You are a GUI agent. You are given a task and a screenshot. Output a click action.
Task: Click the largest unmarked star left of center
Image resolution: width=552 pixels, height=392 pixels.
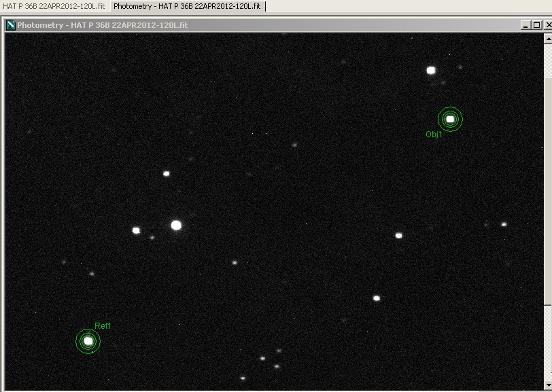coord(176,225)
